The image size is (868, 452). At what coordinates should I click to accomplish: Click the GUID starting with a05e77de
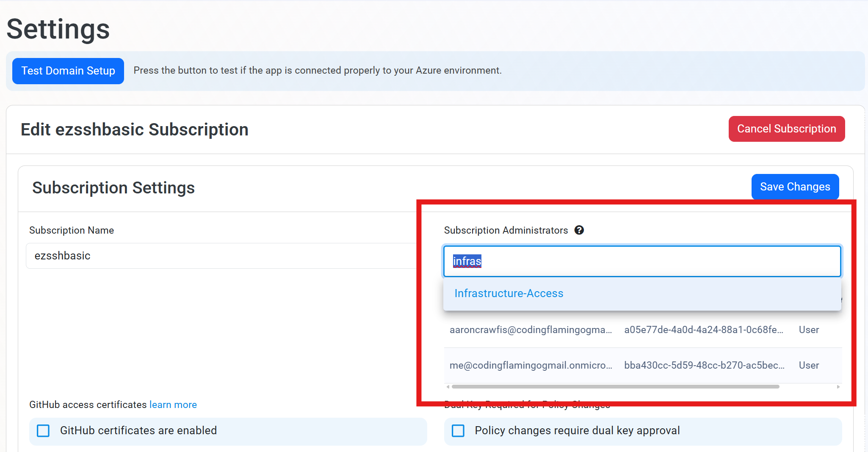click(704, 330)
